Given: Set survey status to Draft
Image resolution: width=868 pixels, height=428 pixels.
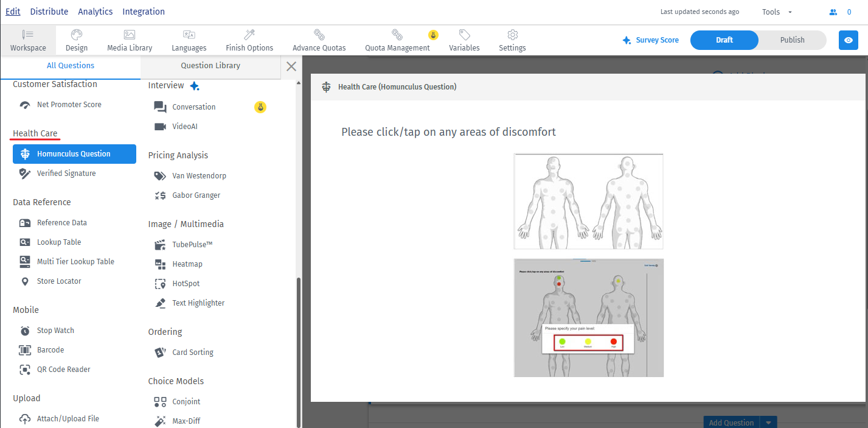Looking at the screenshot, I should 724,40.
